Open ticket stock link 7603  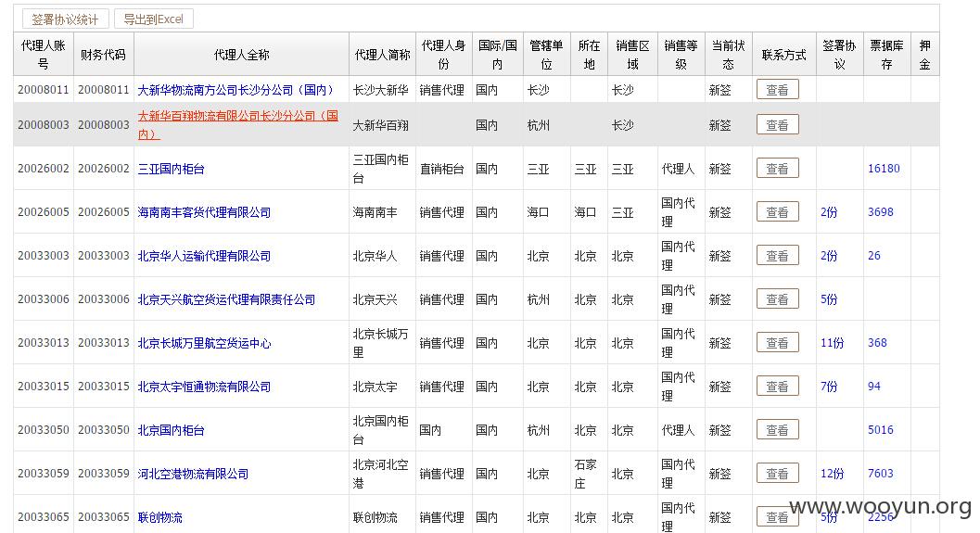pos(881,475)
